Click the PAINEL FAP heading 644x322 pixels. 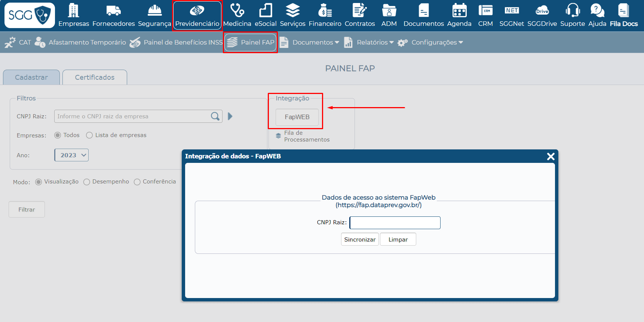click(x=350, y=68)
